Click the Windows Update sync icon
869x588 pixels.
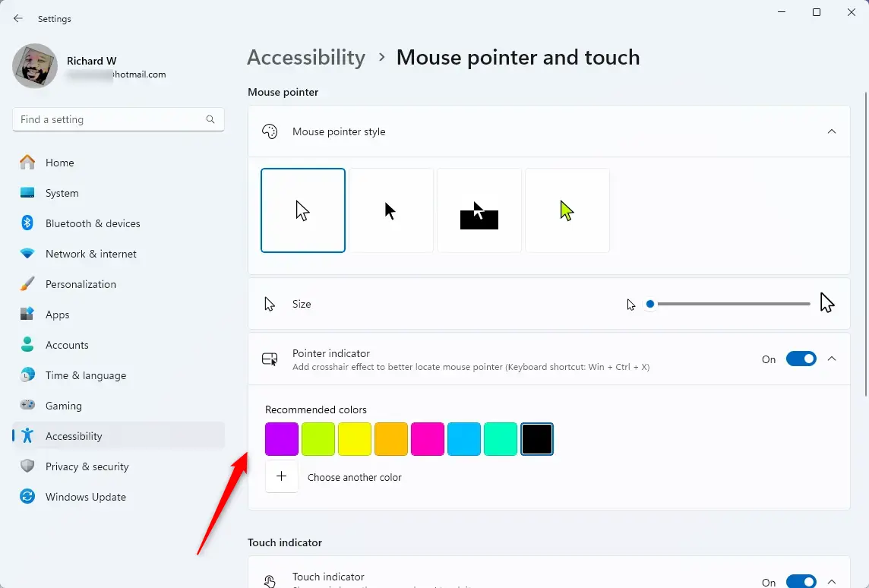(27, 497)
